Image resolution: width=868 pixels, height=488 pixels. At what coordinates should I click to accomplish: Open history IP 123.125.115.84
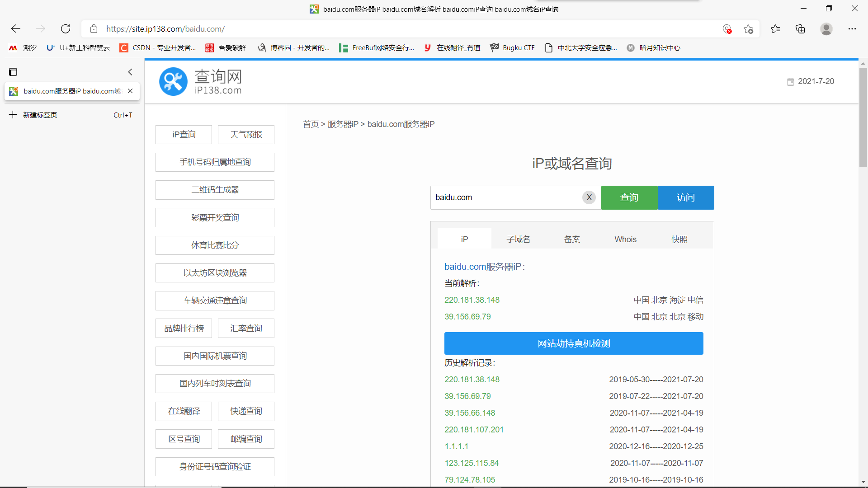click(472, 463)
